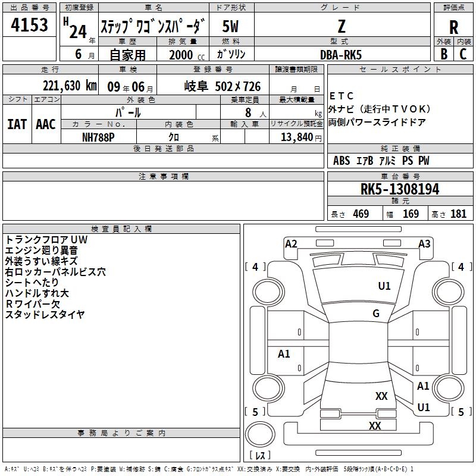Click the 検査員記入欄 section header

pyautogui.click(x=121, y=229)
